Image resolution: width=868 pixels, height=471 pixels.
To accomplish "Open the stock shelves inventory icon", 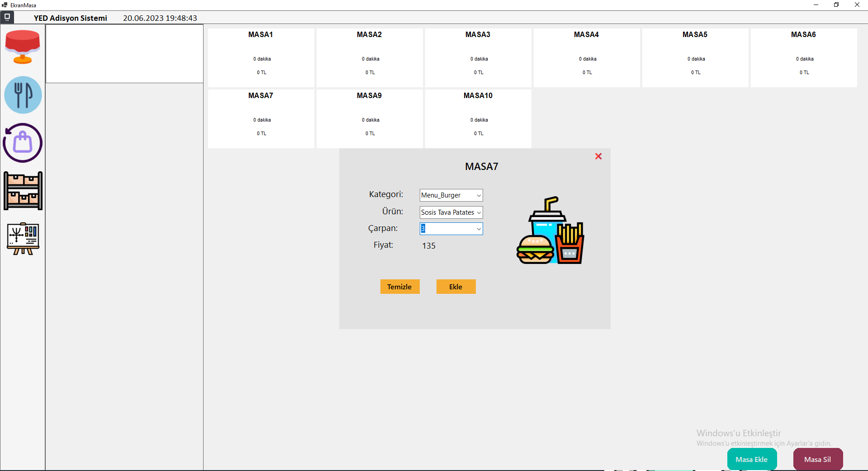I will click(23, 191).
